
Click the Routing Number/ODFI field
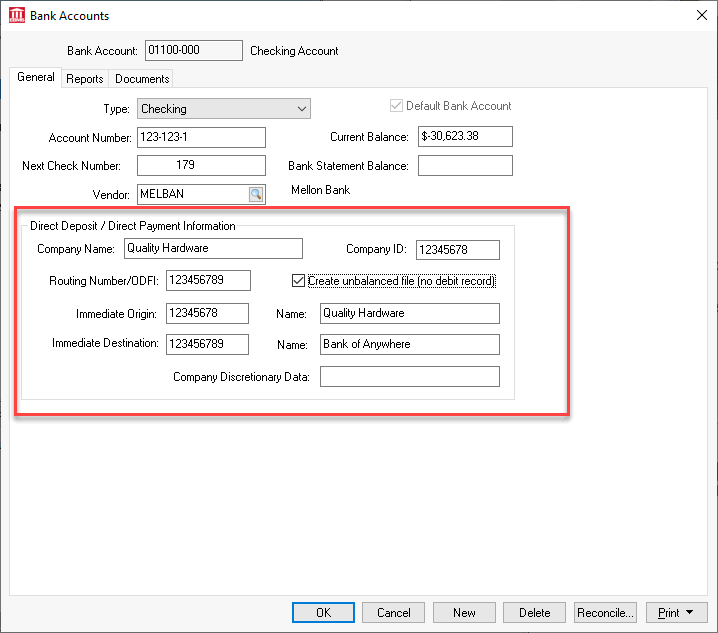[208, 280]
